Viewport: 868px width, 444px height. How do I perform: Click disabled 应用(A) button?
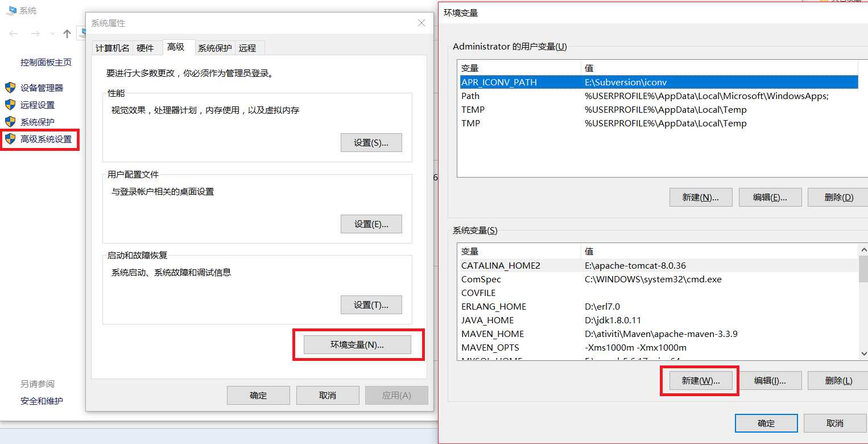pos(396,395)
